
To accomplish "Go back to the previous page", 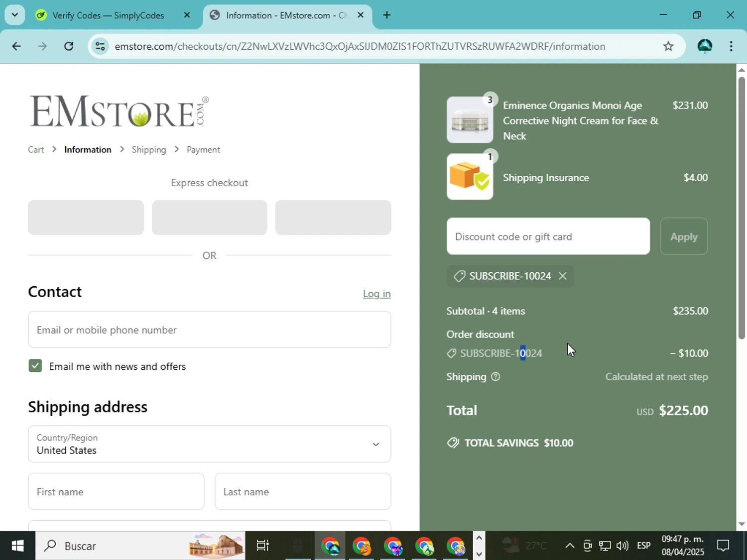I will tap(16, 46).
